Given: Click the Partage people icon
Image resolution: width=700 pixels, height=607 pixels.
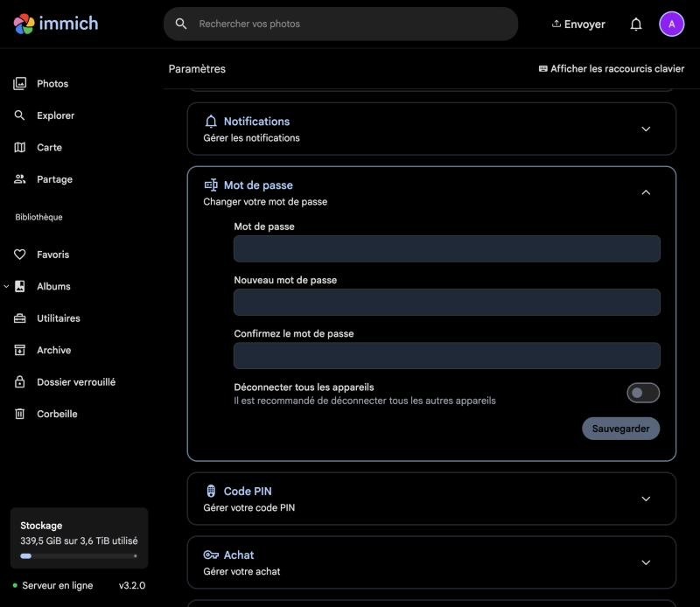Looking at the screenshot, I should pyautogui.click(x=19, y=179).
